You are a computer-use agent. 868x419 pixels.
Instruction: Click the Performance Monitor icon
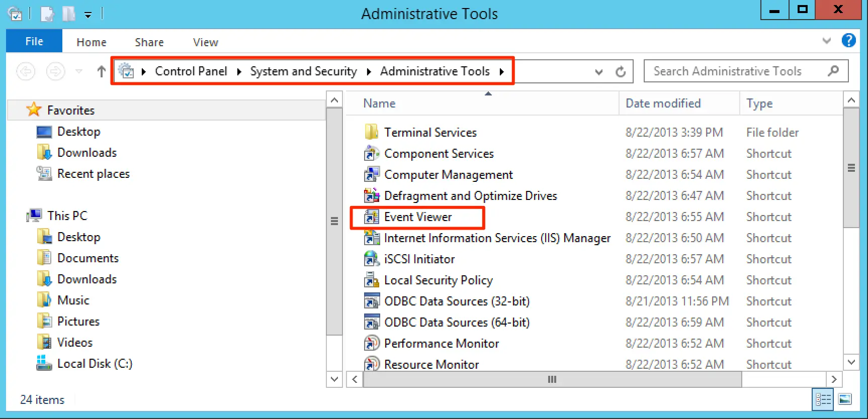[x=372, y=343]
